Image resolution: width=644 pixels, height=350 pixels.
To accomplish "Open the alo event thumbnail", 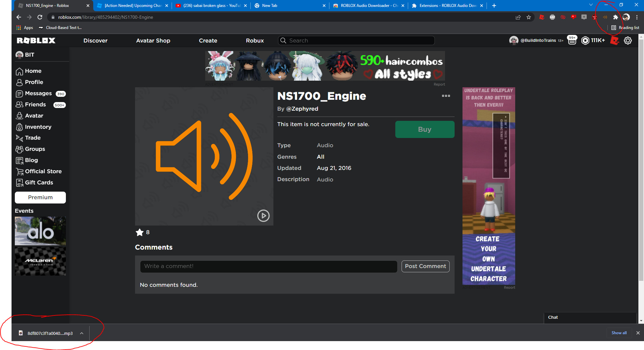I will click(x=40, y=231).
